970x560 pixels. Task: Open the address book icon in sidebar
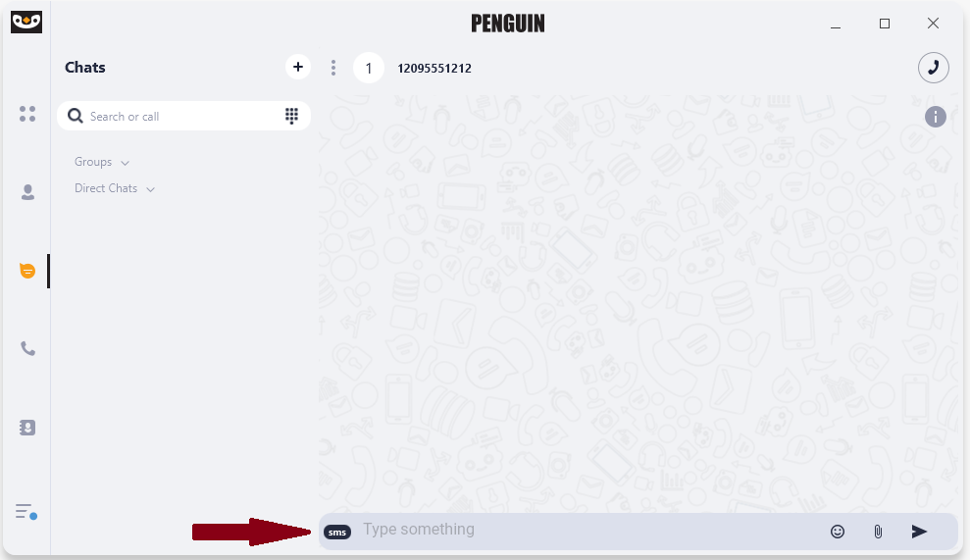pyautogui.click(x=27, y=428)
